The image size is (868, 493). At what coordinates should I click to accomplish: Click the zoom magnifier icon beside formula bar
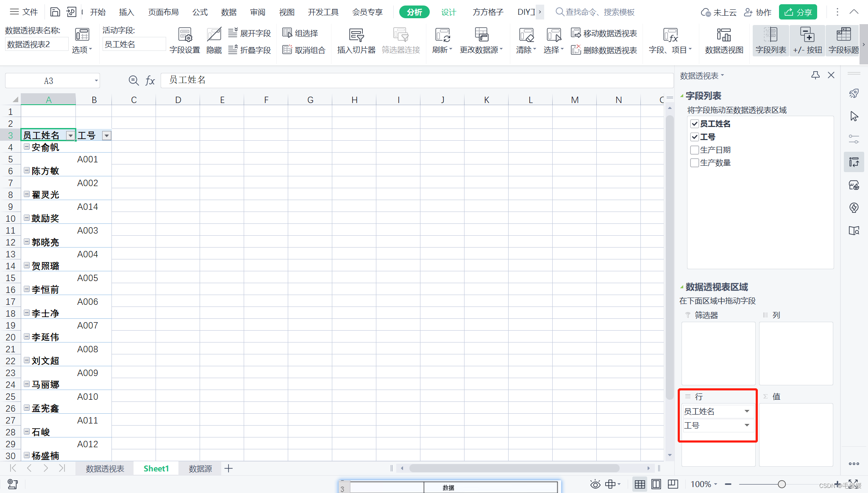click(134, 80)
